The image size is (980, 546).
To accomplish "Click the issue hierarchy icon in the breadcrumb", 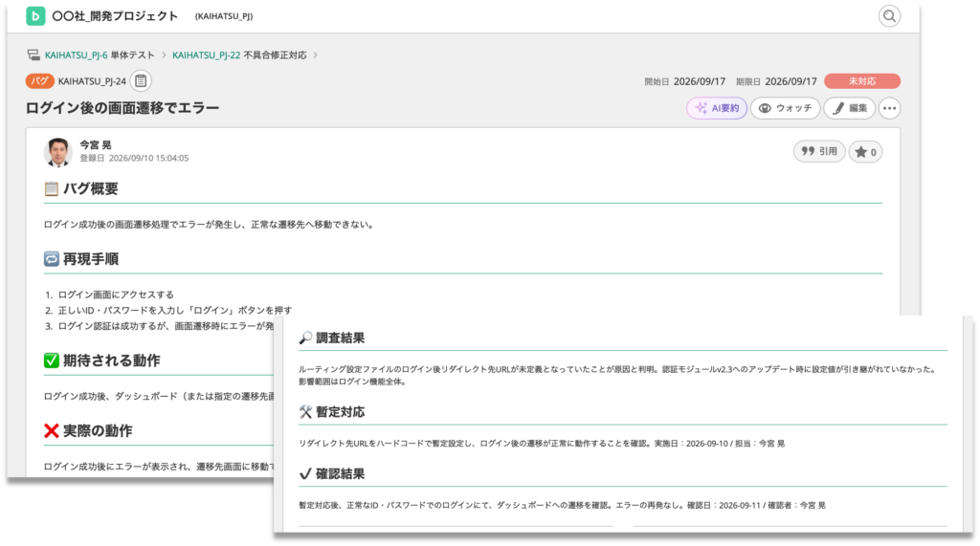I will [33, 55].
